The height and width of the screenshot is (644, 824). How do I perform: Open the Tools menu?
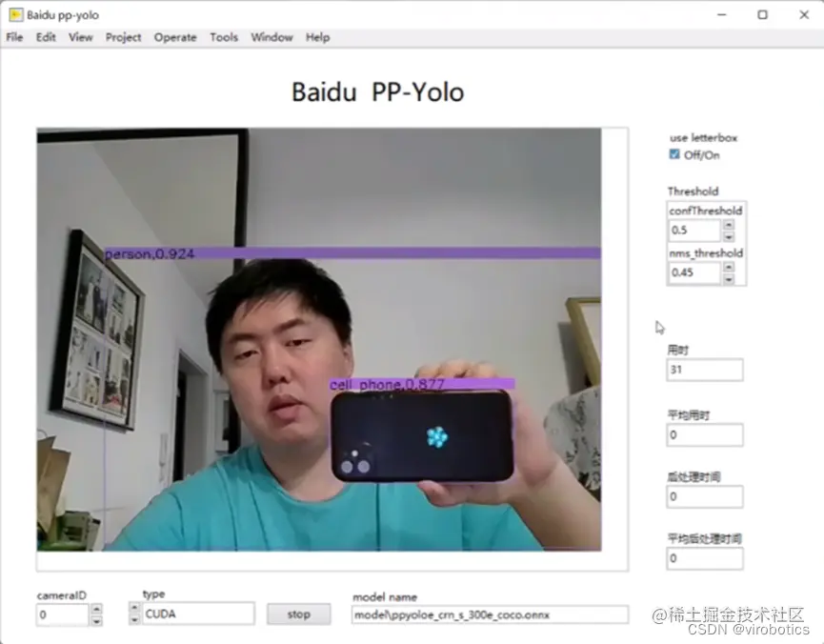coord(224,37)
